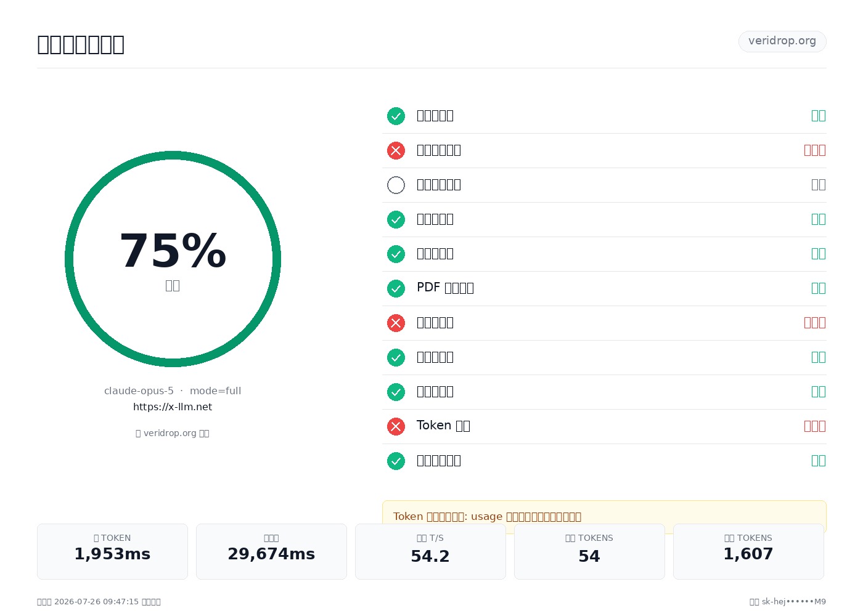Click the masked key sk-hej••••••M9 in the footer

[x=794, y=602]
